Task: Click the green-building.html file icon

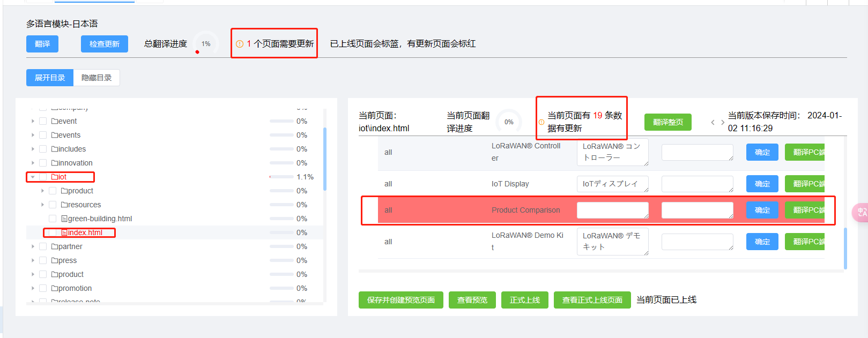Action: click(64, 219)
